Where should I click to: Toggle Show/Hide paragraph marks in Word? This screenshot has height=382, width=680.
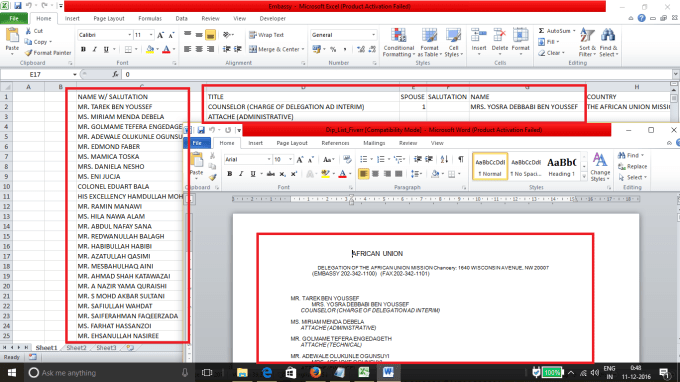461,160
